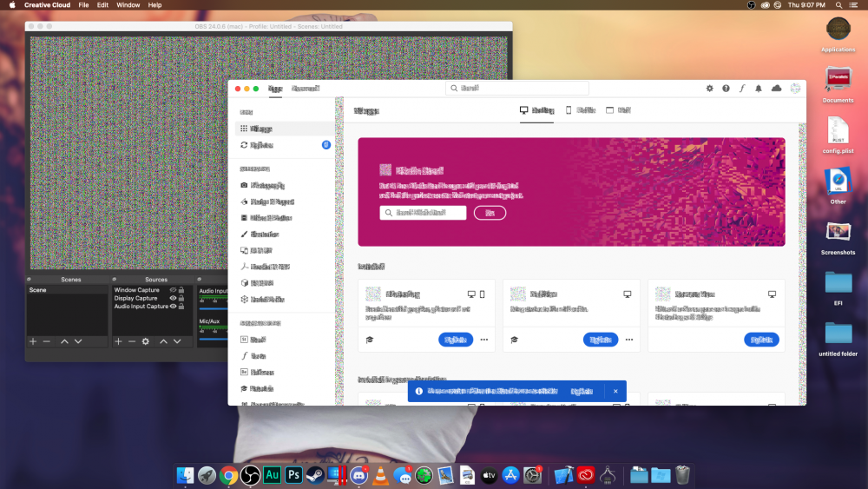This screenshot has height=489, width=868.
Task: Lock the Audio Input Capture source
Action: coord(181,307)
